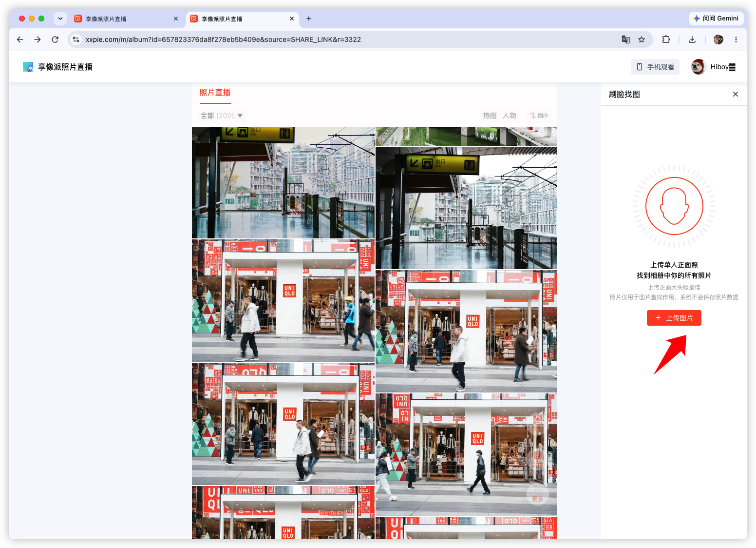Bookmark this page with the star icon
The width and height of the screenshot is (756, 548).
[x=642, y=39]
